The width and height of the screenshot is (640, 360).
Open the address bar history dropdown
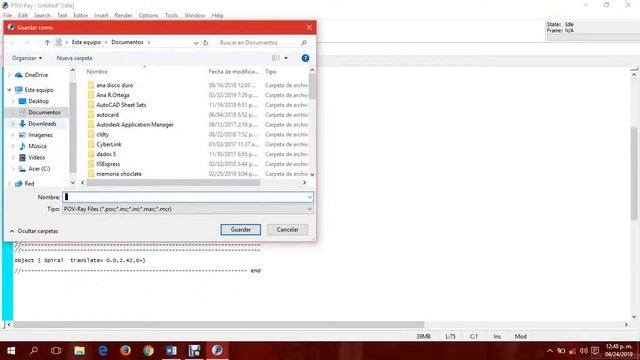[196, 42]
